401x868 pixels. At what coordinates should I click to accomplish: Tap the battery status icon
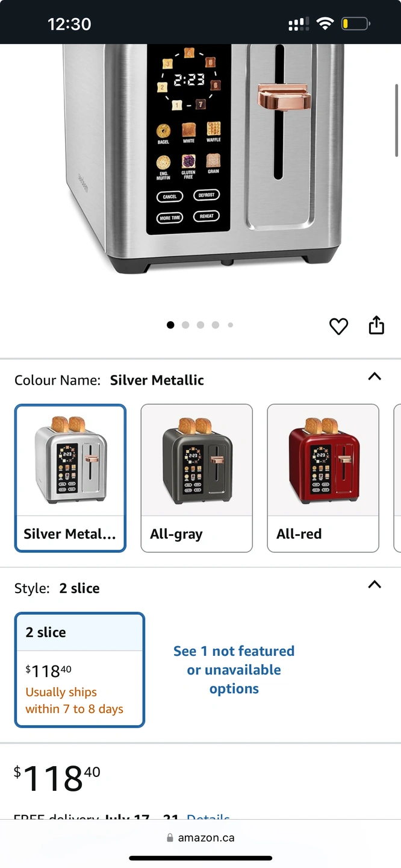click(355, 24)
